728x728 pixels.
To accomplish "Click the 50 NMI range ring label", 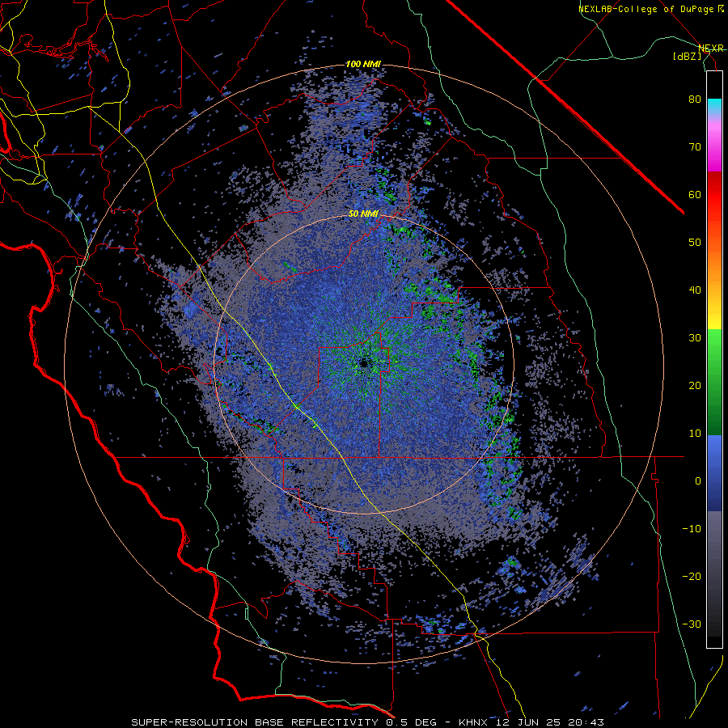I will (364, 214).
